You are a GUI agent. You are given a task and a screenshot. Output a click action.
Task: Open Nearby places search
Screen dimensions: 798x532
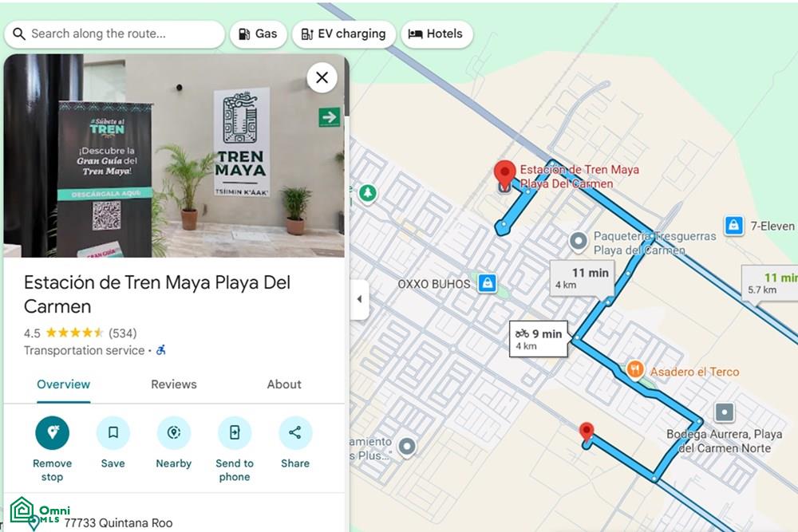[x=173, y=433]
